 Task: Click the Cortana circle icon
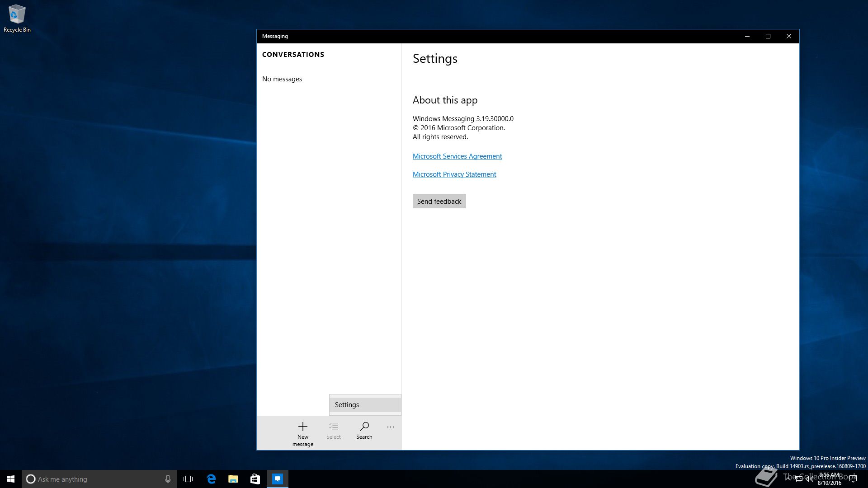pyautogui.click(x=30, y=479)
